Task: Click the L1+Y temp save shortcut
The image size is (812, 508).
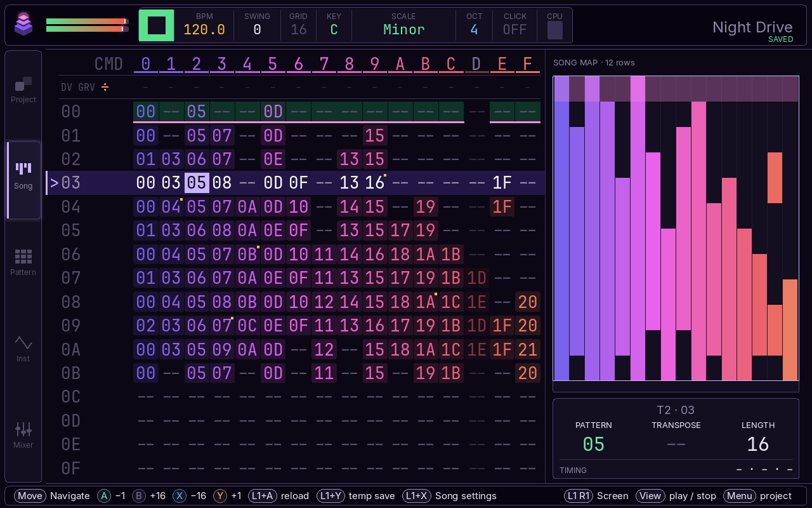Action: (x=355, y=496)
